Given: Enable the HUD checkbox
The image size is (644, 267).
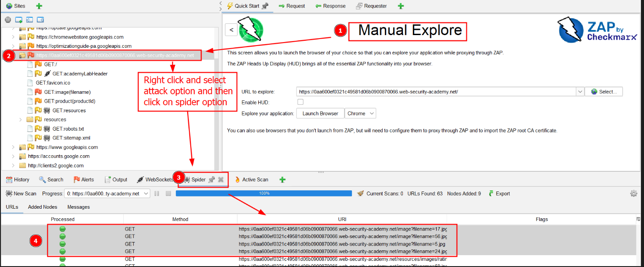Looking at the screenshot, I should (x=300, y=102).
